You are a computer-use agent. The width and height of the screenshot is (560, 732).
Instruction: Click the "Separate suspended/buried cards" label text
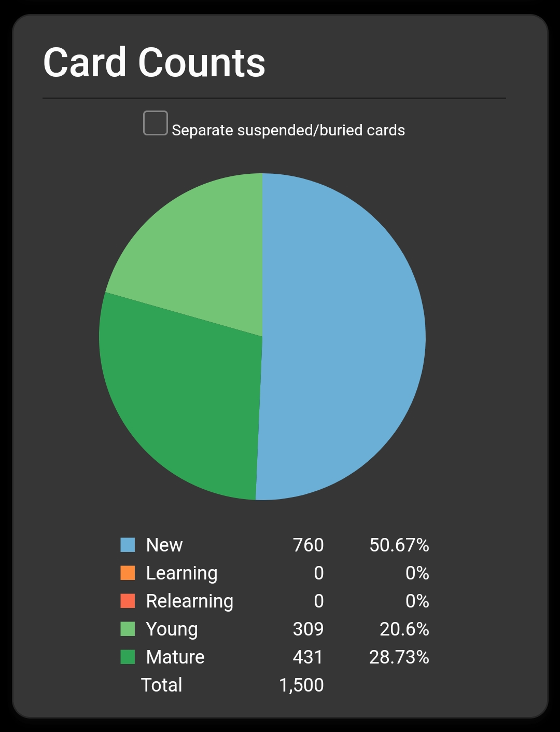pos(288,130)
